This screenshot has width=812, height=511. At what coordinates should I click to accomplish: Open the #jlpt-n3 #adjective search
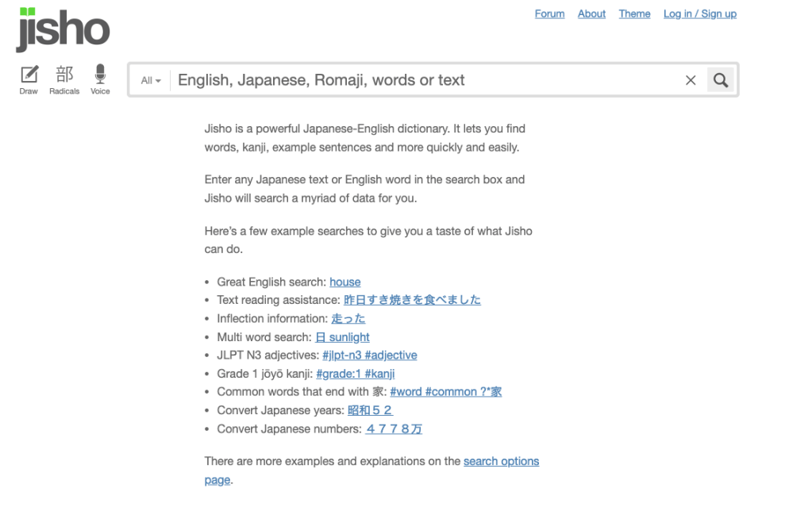370,355
